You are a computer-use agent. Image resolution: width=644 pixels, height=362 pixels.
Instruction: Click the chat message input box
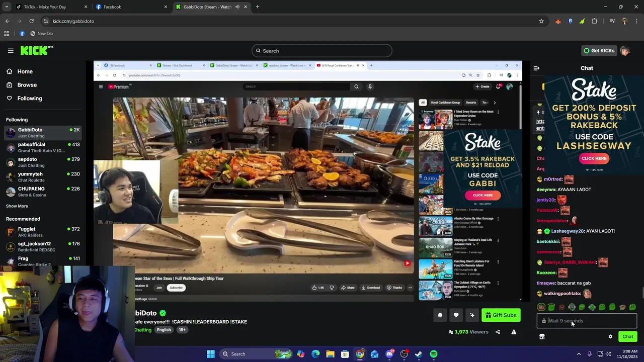pyautogui.click(x=587, y=321)
